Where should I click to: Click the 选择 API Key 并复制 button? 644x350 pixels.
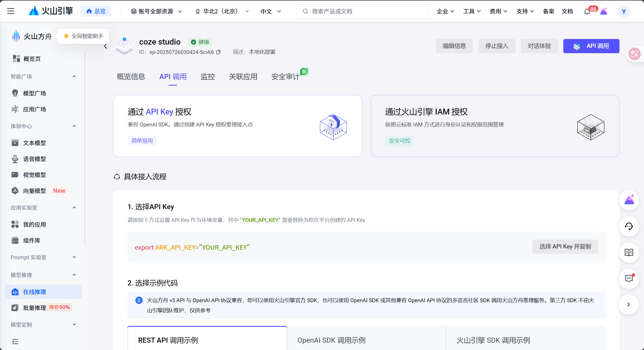click(565, 247)
